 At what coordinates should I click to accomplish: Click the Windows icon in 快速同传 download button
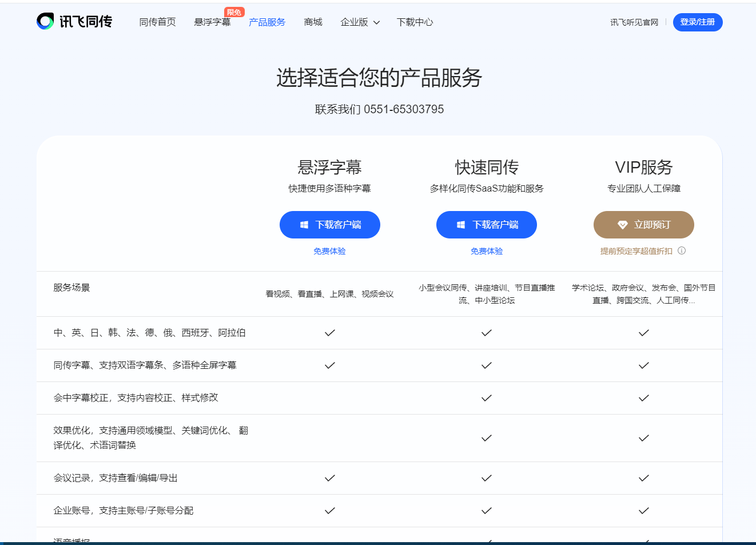(461, 225)
